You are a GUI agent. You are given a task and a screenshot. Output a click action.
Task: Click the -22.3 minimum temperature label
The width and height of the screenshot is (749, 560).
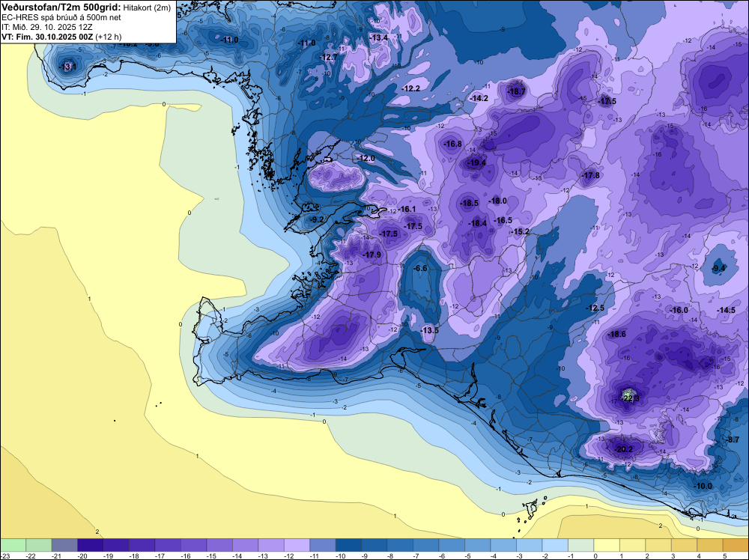(631, 398)
